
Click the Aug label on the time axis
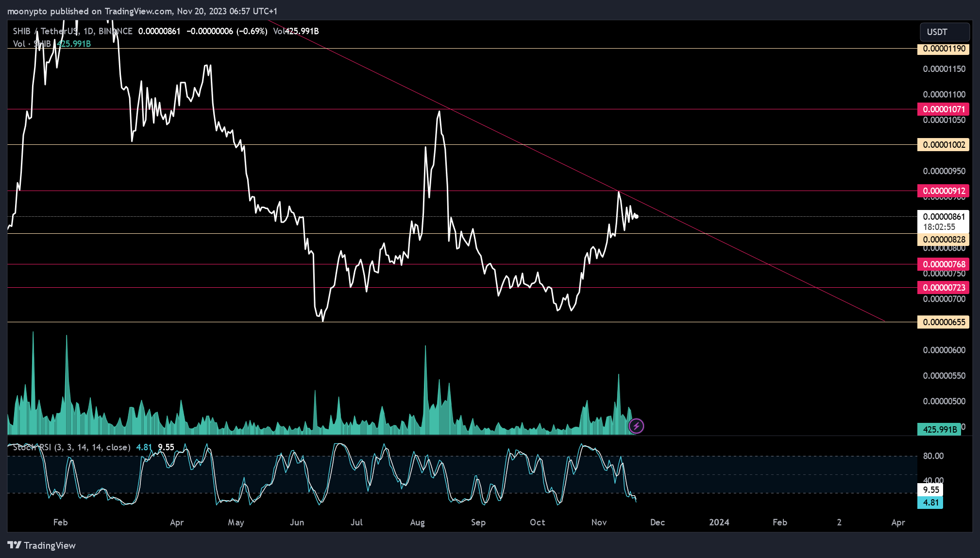point(418,523)
